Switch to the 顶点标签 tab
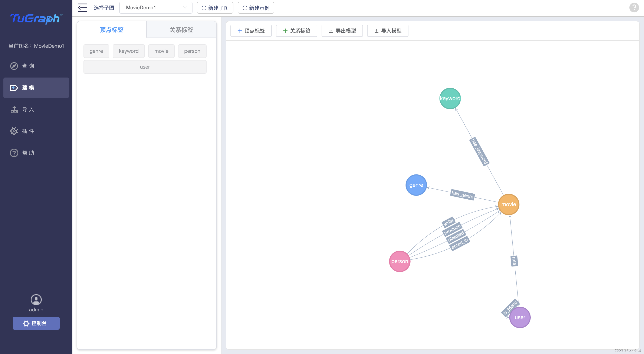The height and width of the screenshot is (354, 644). coord(112,30)
